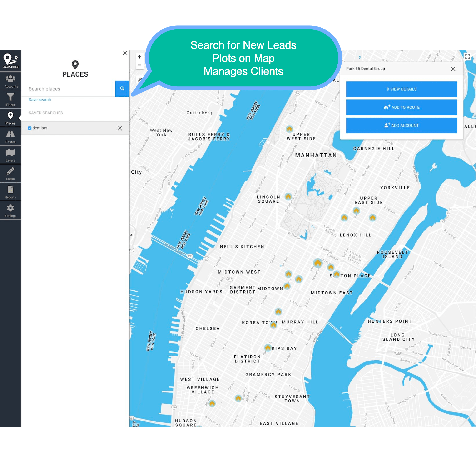
Task: Open the Settings panel
Action: tap(11, 210)
